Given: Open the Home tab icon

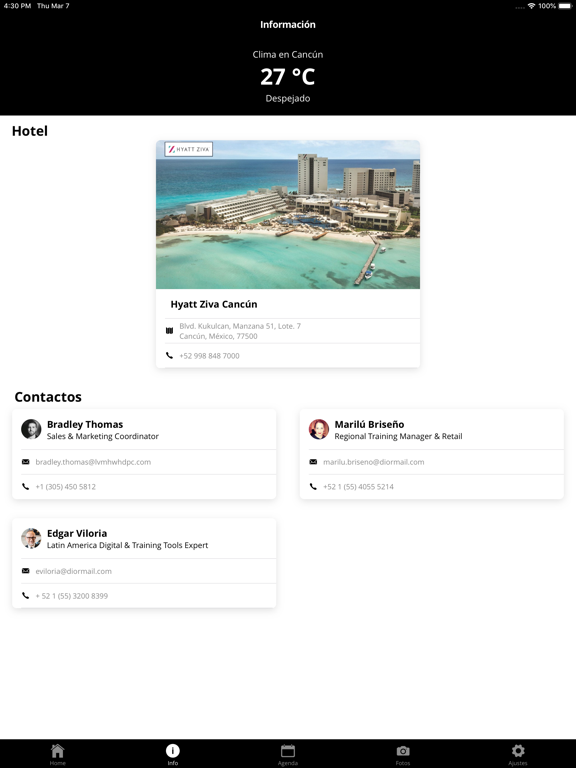Looking at the screenshot, I should pyautogui.click(x=57, y=750).
